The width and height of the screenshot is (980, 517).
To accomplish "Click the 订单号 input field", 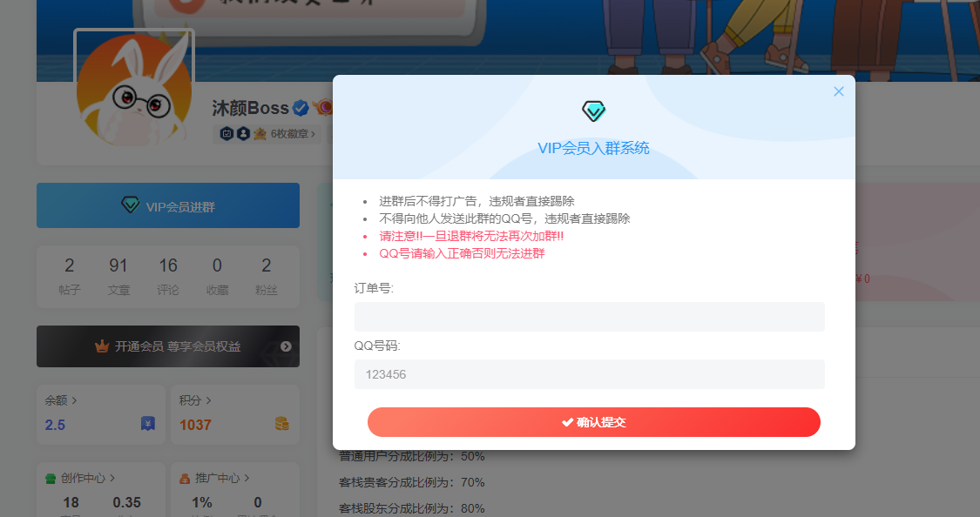I will tap(590, 317).
